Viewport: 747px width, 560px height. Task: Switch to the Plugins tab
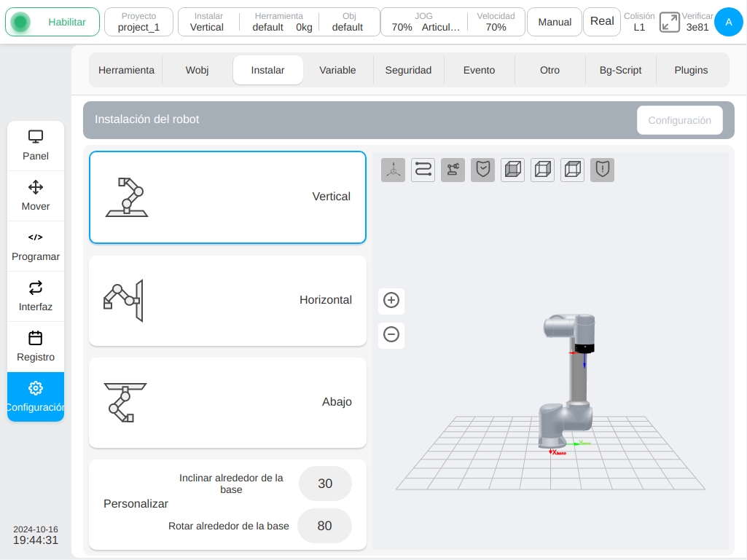[x=691, y=70]
